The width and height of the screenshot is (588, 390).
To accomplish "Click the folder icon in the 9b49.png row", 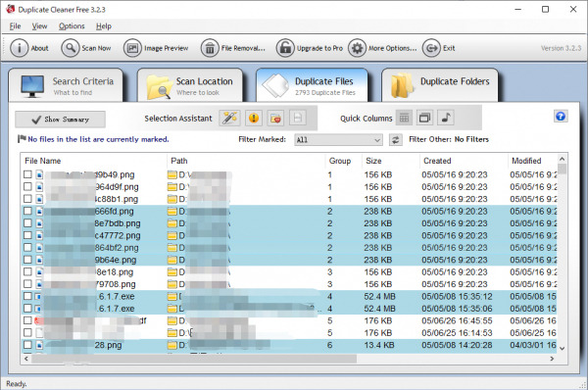I will tap(172, 174).
